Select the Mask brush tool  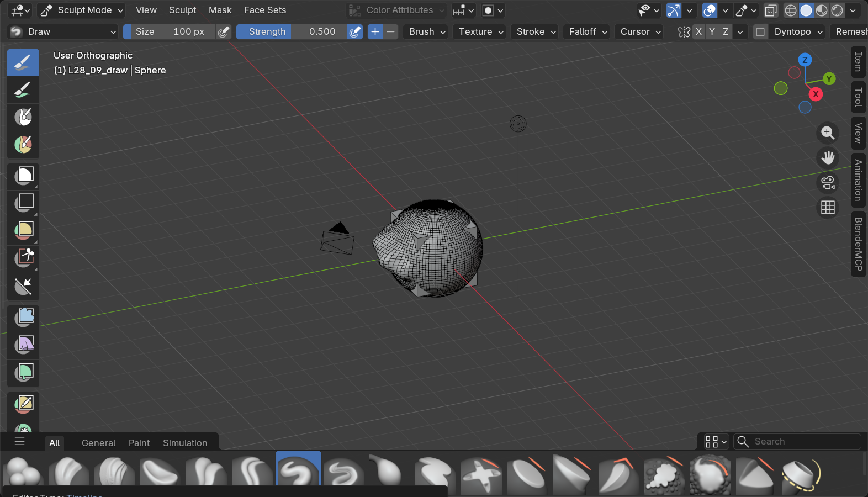coord(23,117)
